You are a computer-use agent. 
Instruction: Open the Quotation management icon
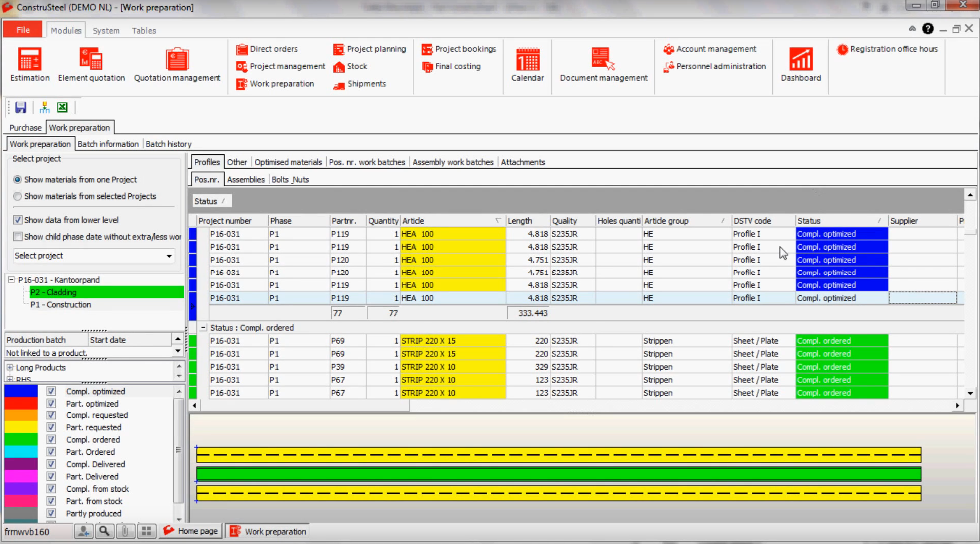pos(177,59)
